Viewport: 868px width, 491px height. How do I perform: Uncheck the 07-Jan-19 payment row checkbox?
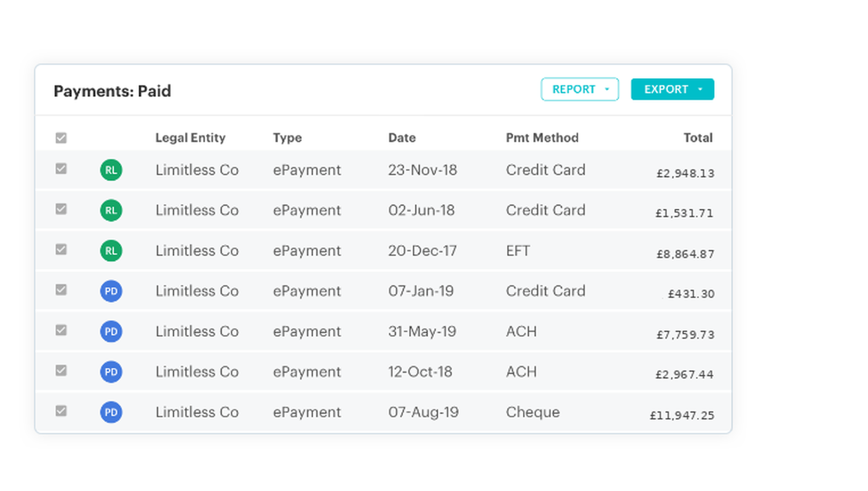(x=61, y=290)
